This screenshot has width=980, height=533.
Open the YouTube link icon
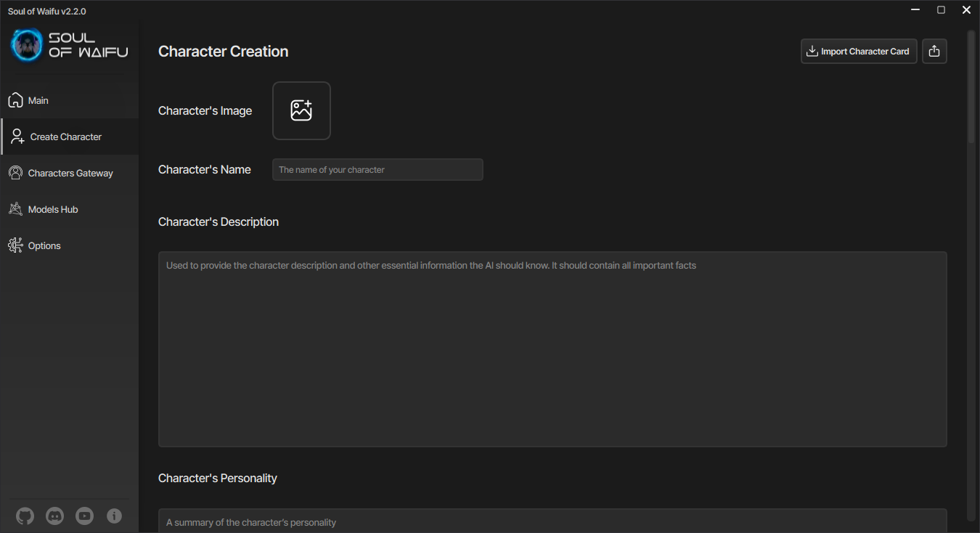click(x=84, y=516)
